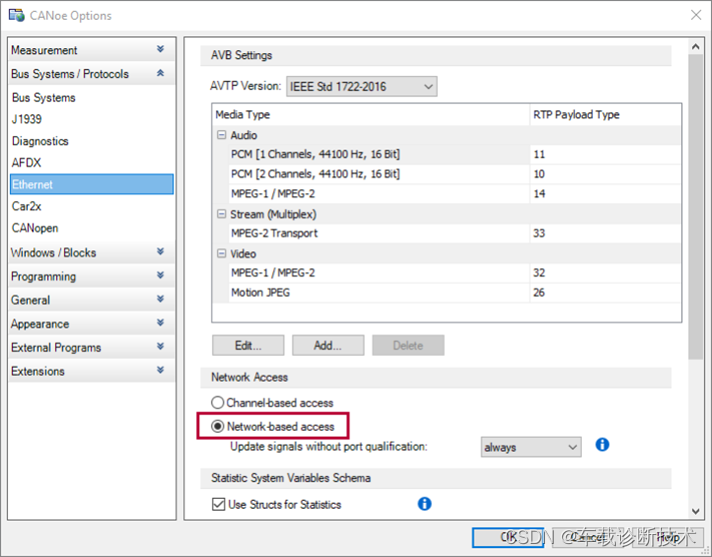Open the AVTP Version dropdown
This screenshot has height=557, width=712.
[361, 86]
